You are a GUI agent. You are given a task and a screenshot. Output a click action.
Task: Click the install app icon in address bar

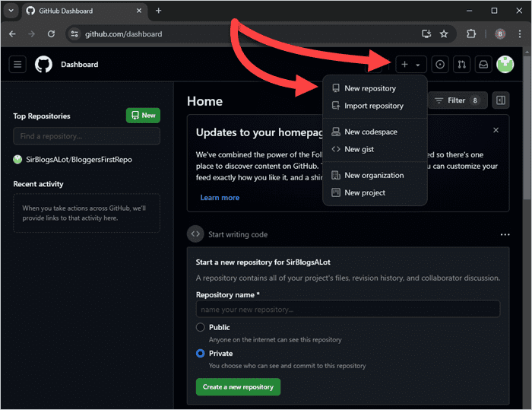pos(426,33)
